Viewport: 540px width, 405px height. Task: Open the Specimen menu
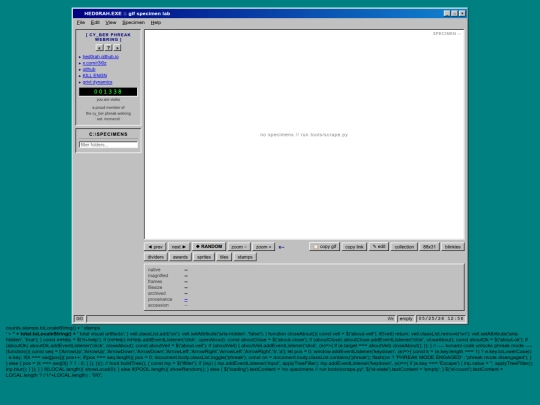133,22
